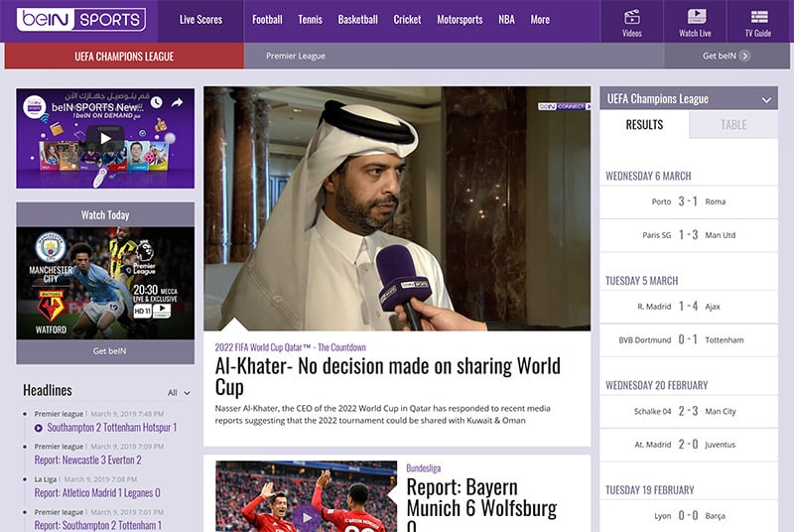Open the More menu
The width and height of the screenshot is (794, 532).
coord(540,20)
